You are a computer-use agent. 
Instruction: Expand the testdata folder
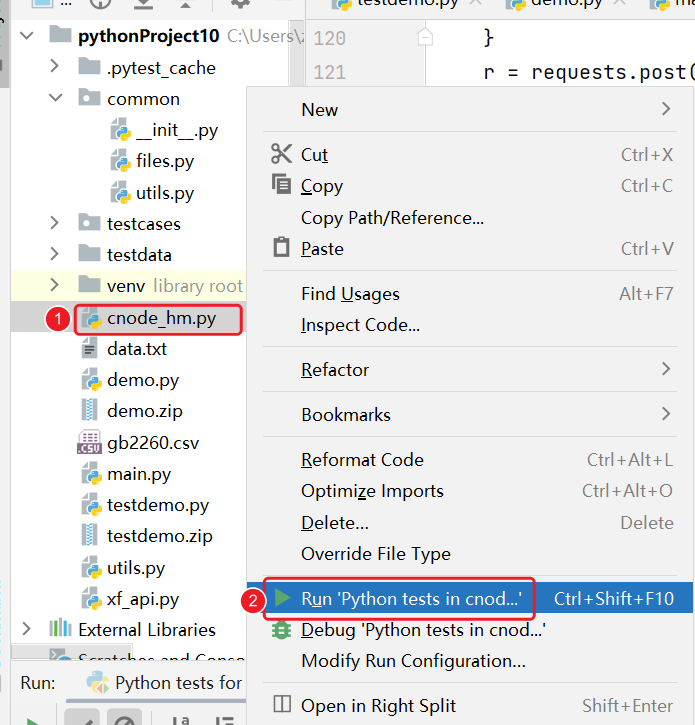pyautogui.click(x=54, y=254)
